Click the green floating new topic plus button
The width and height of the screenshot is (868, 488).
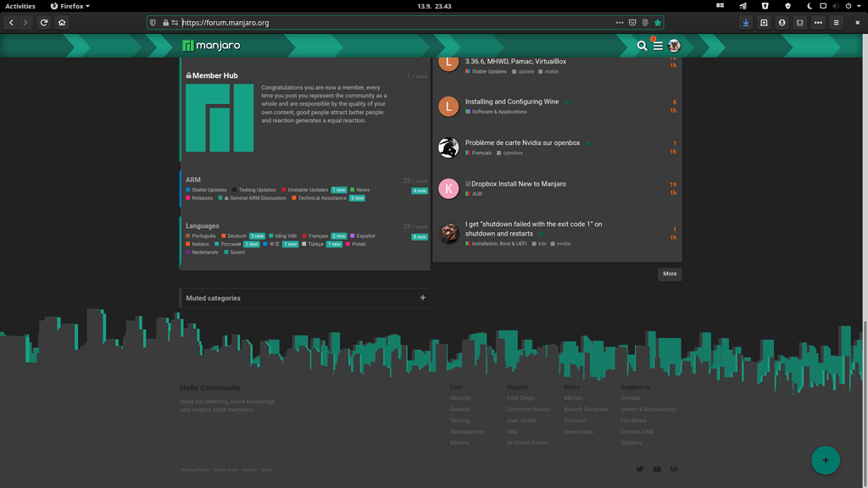[825, 460]
